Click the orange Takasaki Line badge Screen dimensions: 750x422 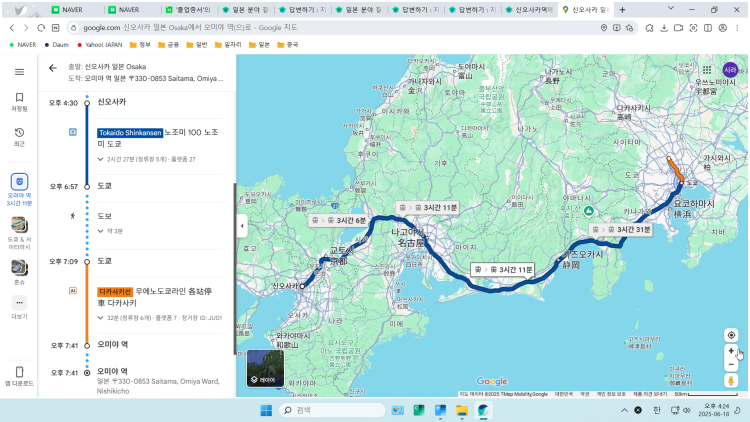115,291
